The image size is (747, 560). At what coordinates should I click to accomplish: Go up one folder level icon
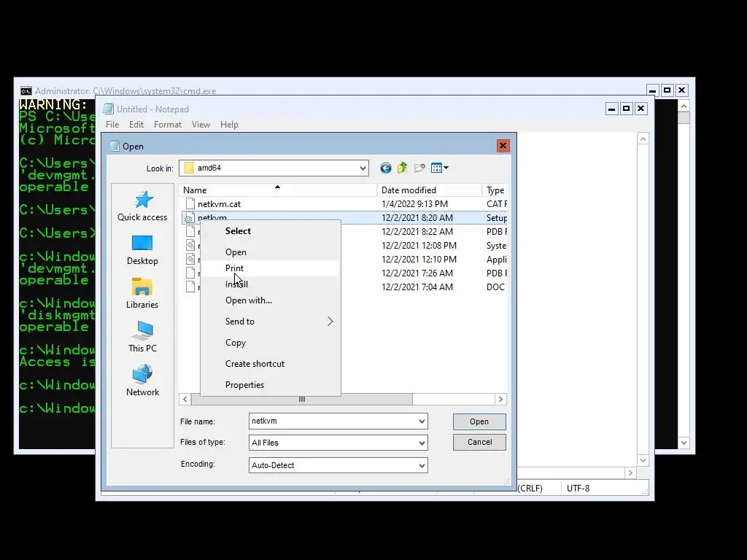click(x=403, y=168)
